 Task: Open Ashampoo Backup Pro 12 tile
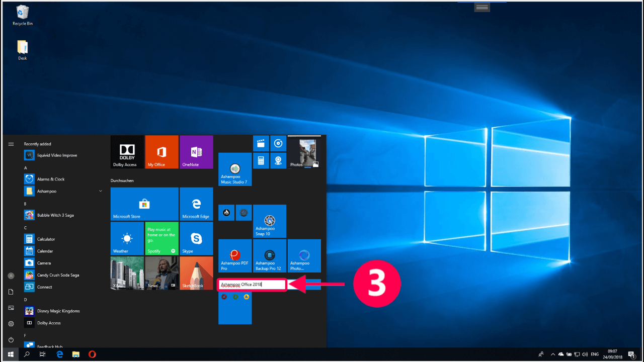(270, 256)
